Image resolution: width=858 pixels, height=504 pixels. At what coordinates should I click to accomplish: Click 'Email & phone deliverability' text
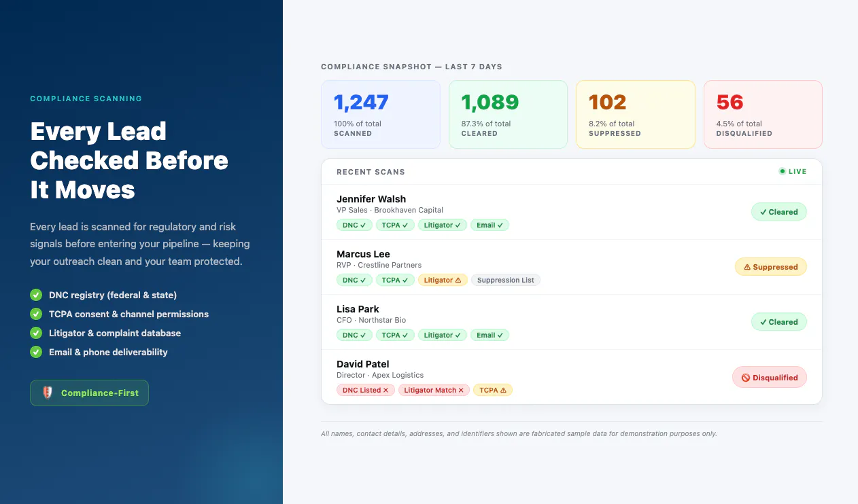[108, 352]
